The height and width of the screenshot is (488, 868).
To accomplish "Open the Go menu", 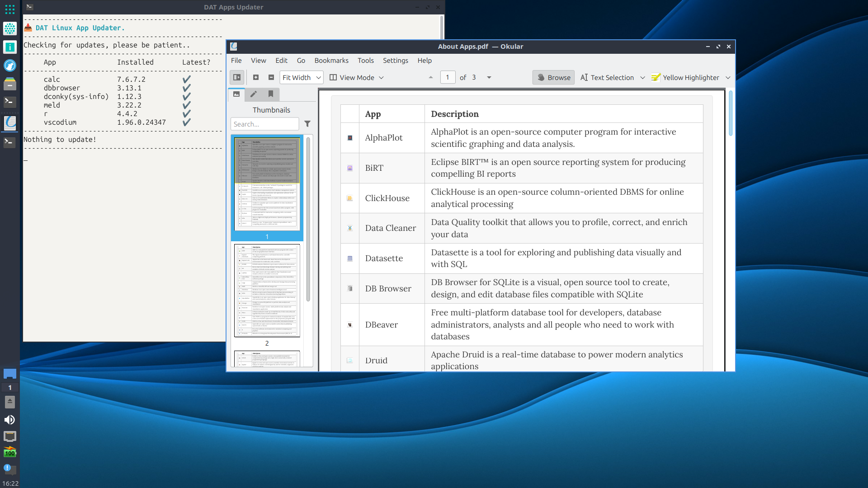I will coord(301,60).
